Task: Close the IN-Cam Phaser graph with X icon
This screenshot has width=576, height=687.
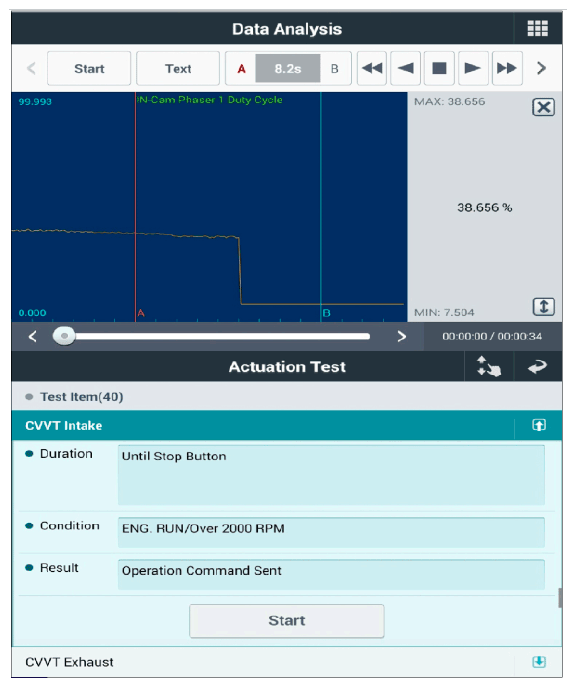Action: pyautogui.click(x=543, y=107)
